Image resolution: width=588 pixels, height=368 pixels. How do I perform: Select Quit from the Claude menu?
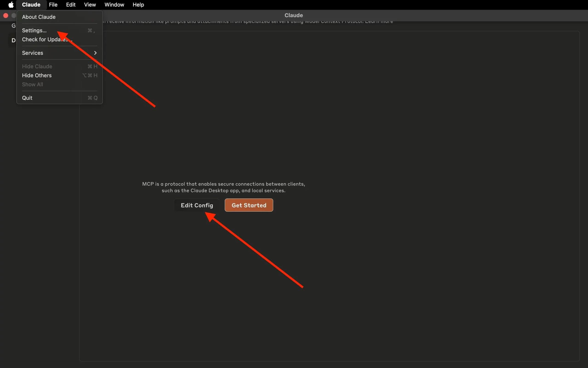(59, 98)
